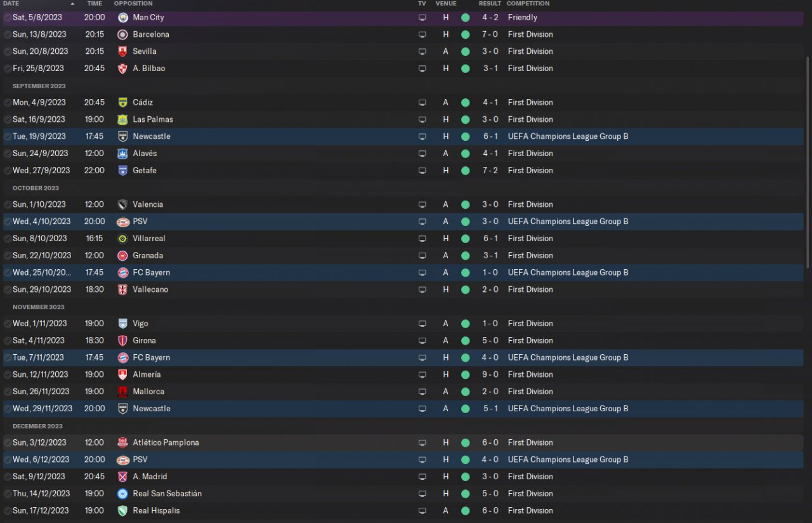The width and height of the screenshot is (812, 523).
Task: Open the Las Palmas team name link
Action: pyautogui.click(x=153, y=119)
